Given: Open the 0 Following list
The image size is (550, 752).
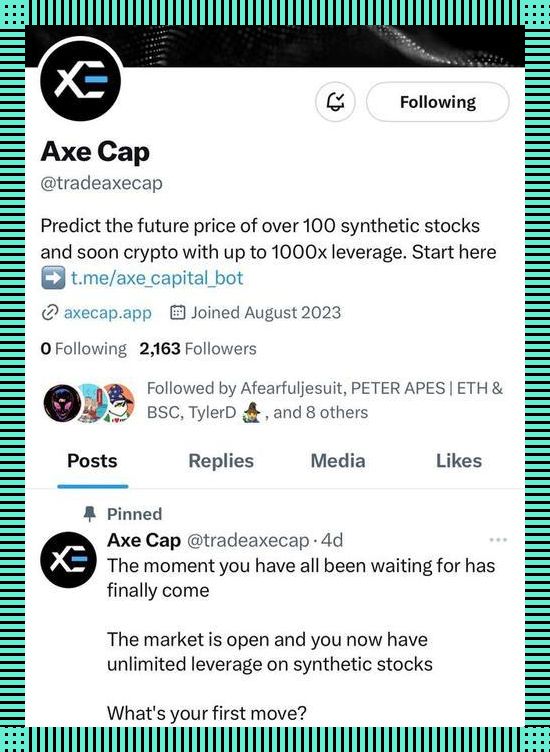Looking at the screenshot, I should click(84, 349).
